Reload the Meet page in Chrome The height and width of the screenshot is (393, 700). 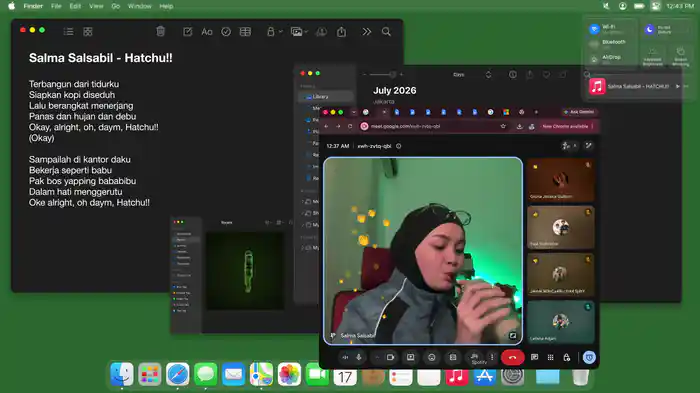point(350,126)
